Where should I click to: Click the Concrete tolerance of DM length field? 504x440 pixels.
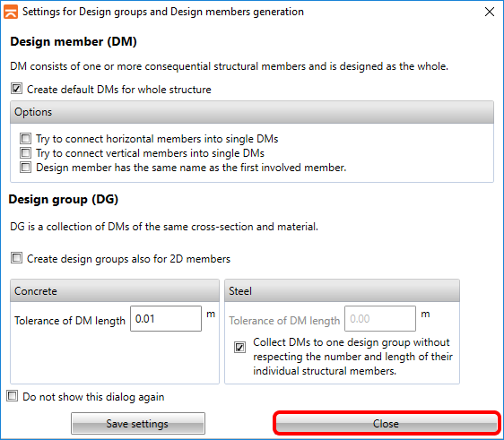pyautogui.click(x=166, y=319)
